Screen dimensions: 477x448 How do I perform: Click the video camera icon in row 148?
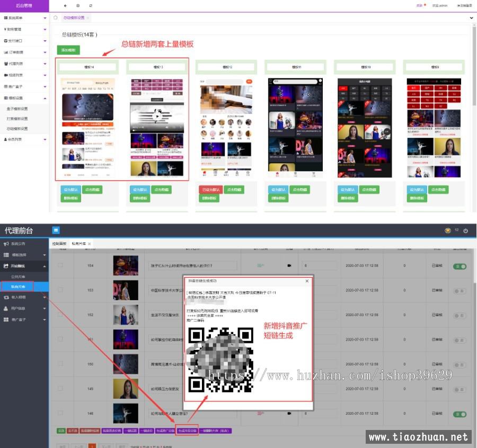(289, 414)
